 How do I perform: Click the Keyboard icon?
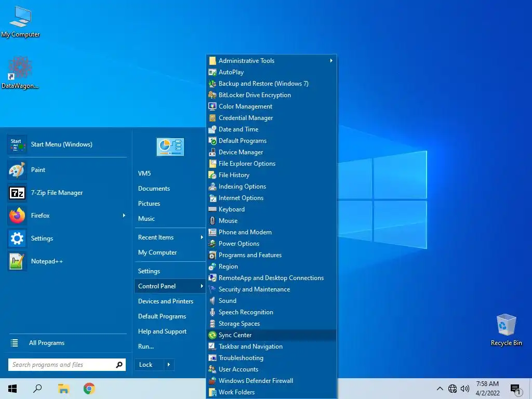[212, 209]
